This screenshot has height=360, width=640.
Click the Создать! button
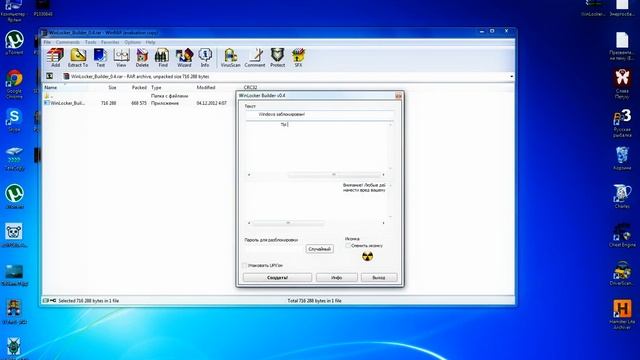click(x=278, y=278)
